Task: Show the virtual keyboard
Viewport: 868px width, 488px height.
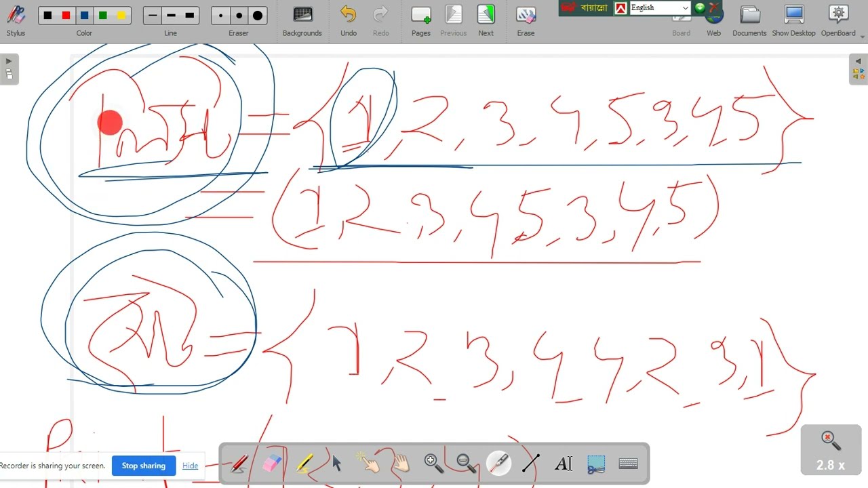Action: coord(629,464)
